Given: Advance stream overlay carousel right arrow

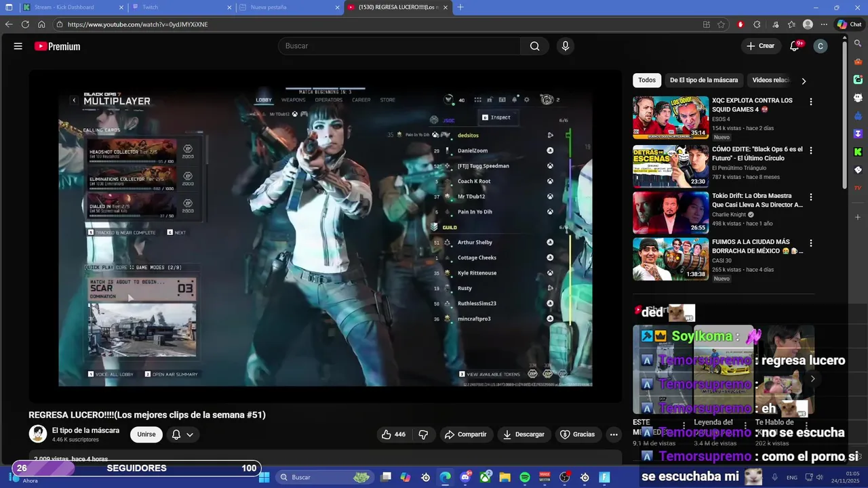Looking at the screenshot, I should [x=812, y=379].
